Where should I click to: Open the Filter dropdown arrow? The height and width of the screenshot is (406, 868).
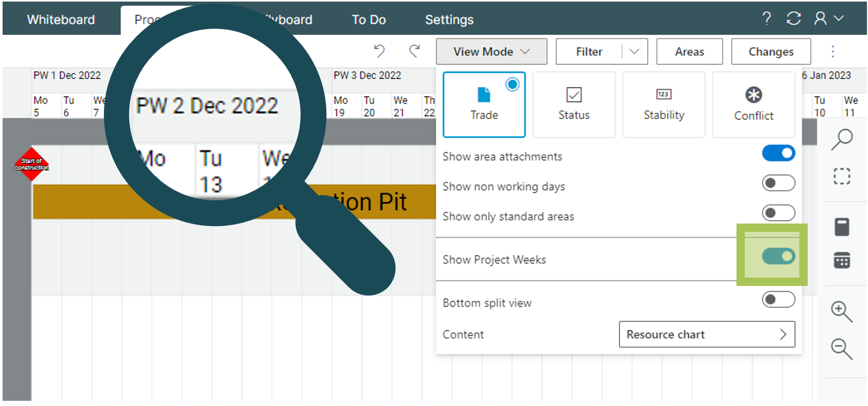point(634,51)
